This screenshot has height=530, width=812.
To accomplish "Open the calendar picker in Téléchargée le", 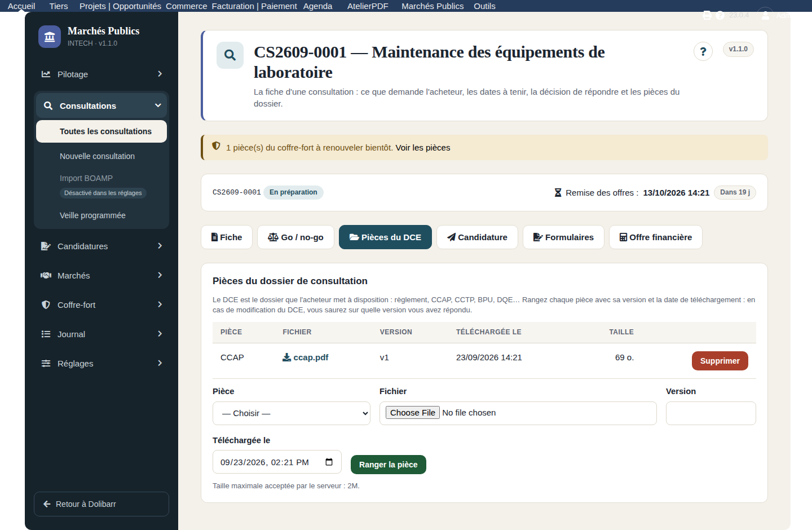I will [x=329, y=462].
